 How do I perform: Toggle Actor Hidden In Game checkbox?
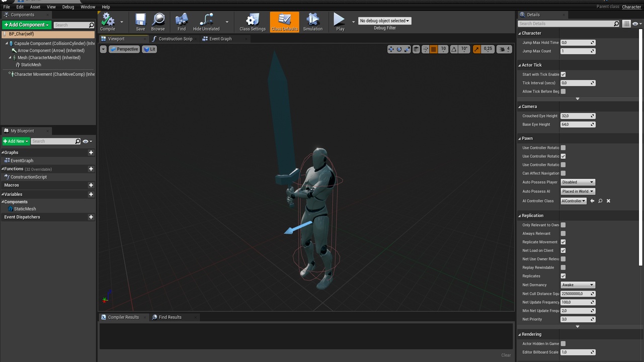563,343
